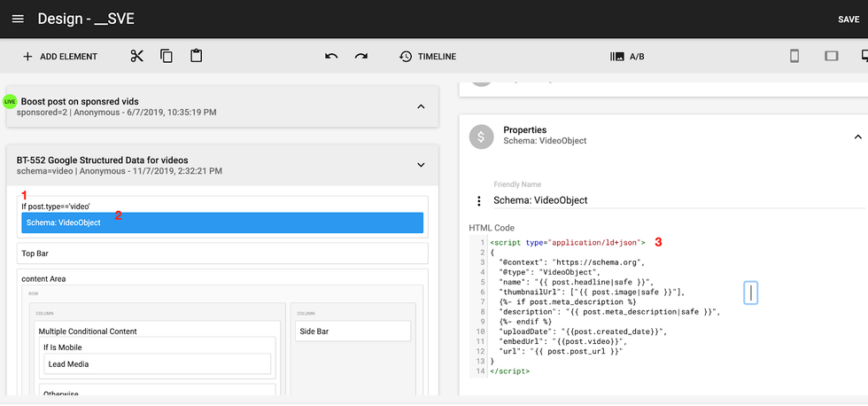Screen dimensions: 868x406
Task: Click the Add Element button
Action: coord(59,56)
